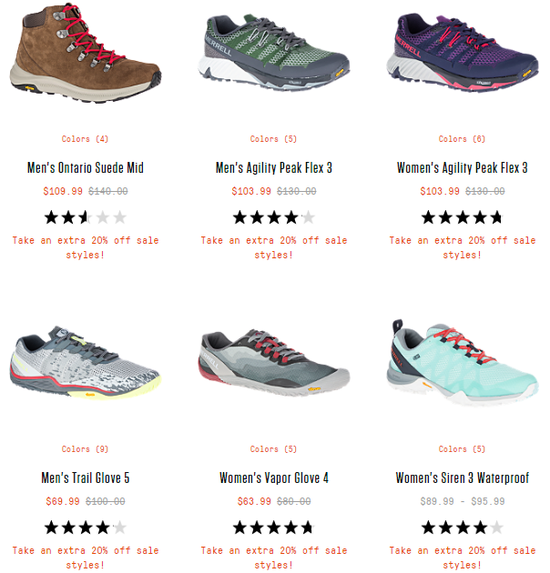This screenshot has width=550, height=573.
Task: Click Women's Siren 3 Waterproof title link
Action: coord(462,478)
